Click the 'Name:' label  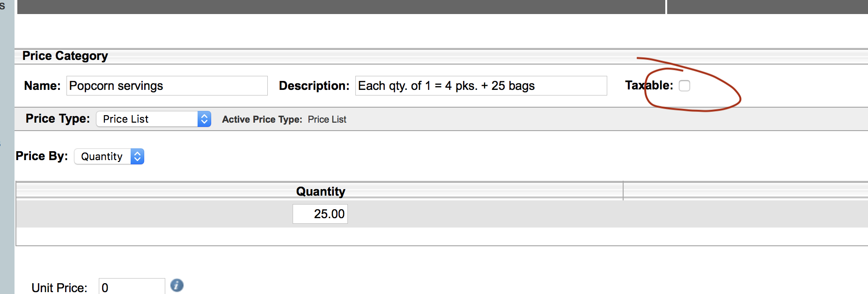(x=42, y=86)
